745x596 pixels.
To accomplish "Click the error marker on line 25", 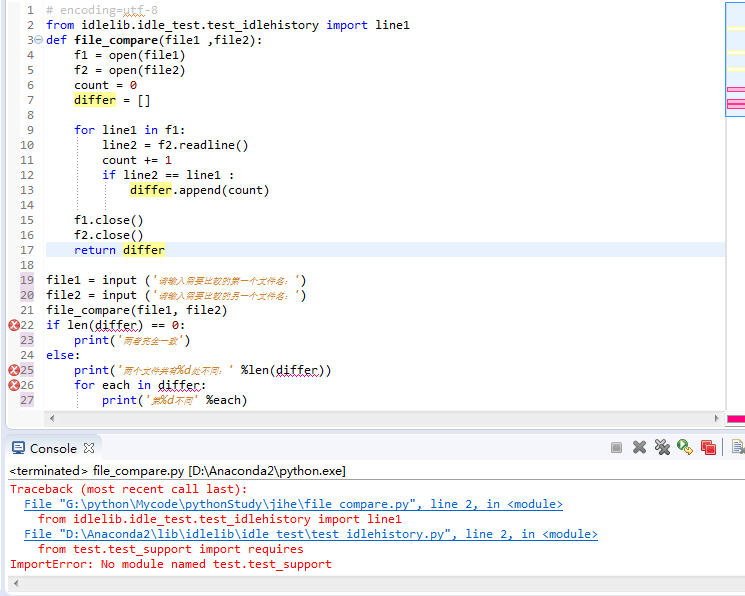I will point(14,370).
